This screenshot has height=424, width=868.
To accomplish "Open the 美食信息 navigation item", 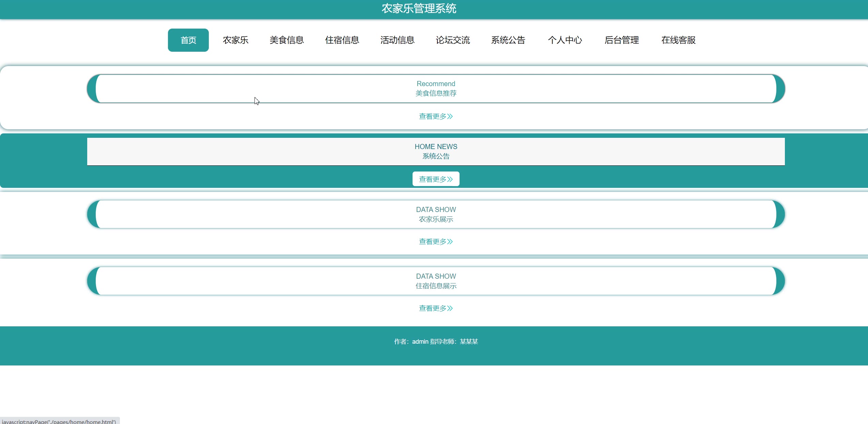I will [x=286, y=40].
